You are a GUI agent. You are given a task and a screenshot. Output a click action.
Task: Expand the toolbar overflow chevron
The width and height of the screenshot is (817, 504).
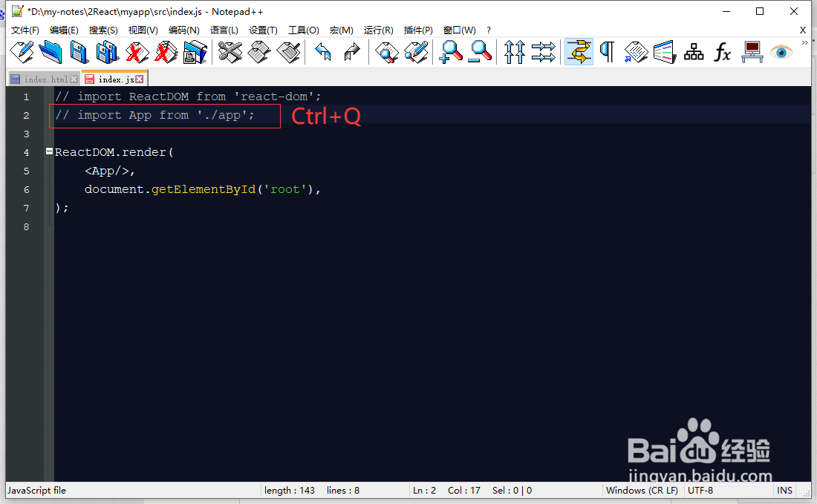click(x=804, y=43)
